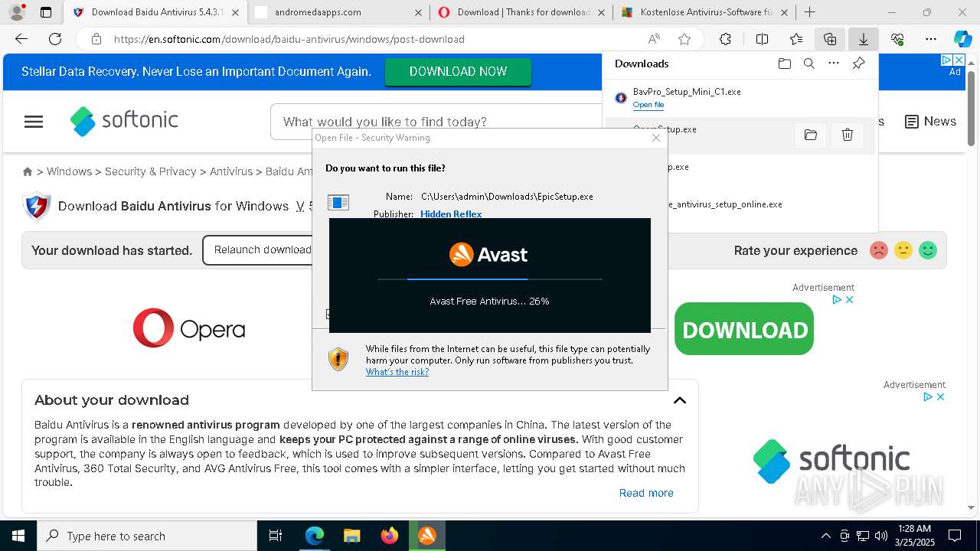
Task: Click the Read aloud icon in address bar
Action: coord(654,39)
